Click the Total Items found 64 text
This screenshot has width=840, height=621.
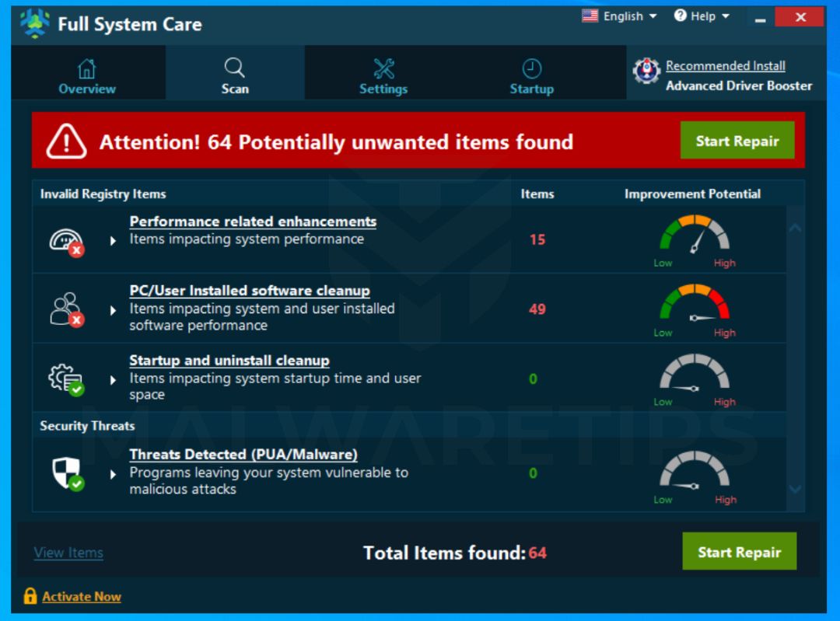point(455,553)
